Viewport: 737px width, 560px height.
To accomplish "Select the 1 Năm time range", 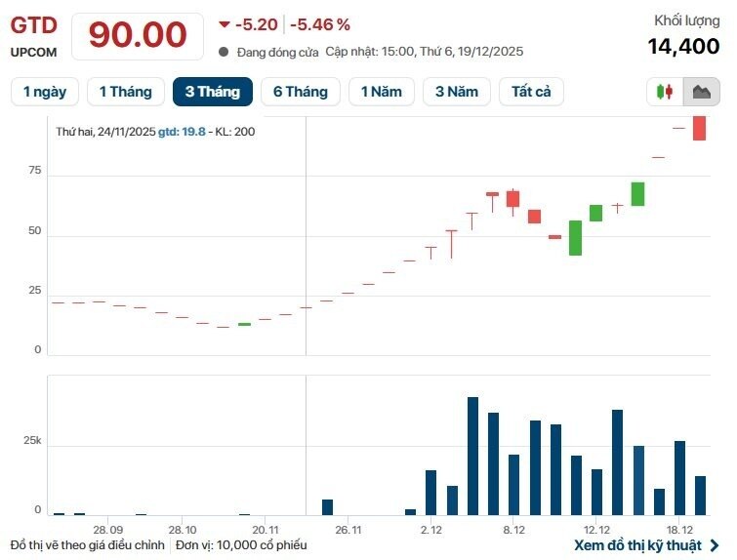I will click(x=381, y=92).
